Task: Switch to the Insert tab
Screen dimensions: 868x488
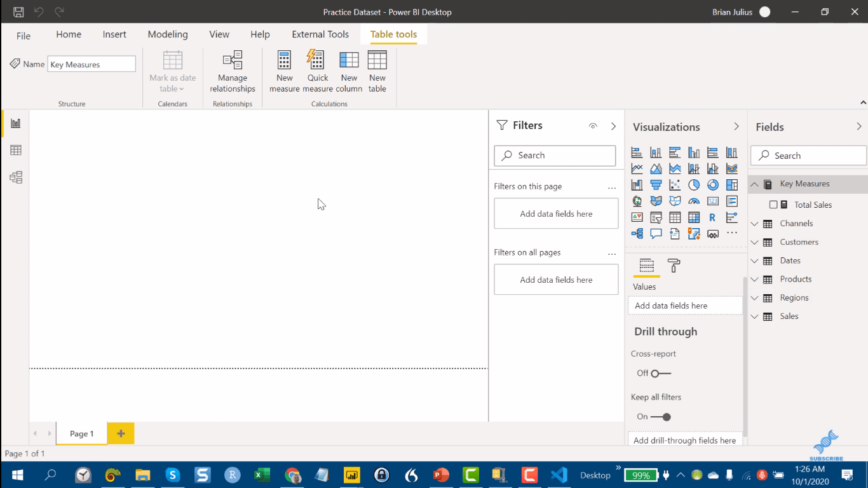Action: [114, 34]
